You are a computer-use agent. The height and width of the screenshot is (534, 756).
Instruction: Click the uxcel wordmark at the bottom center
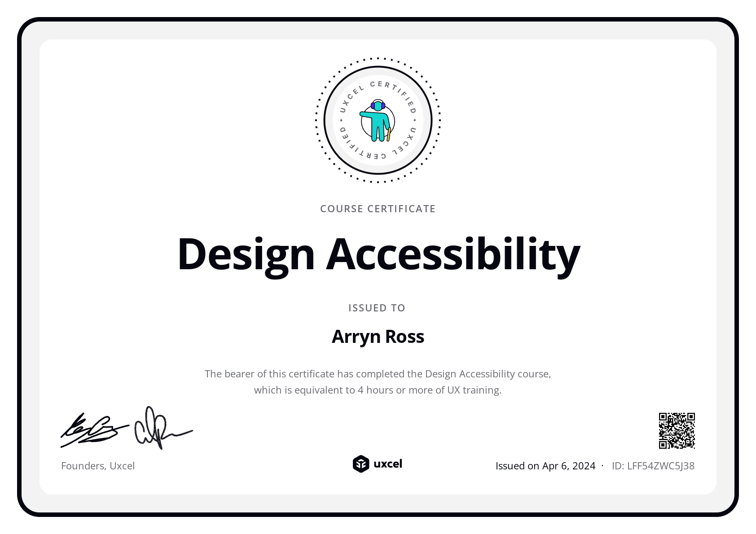tap(388, 464)
